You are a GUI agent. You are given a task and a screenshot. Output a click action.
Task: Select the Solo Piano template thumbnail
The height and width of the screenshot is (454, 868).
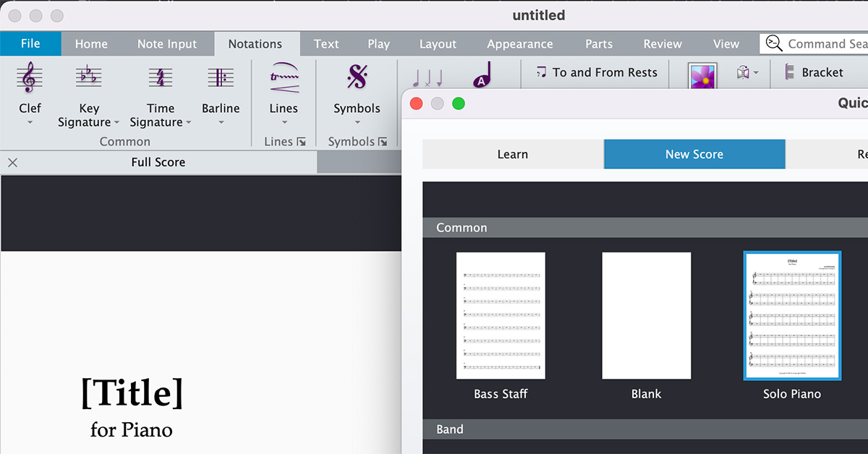[x=792, y=314]
